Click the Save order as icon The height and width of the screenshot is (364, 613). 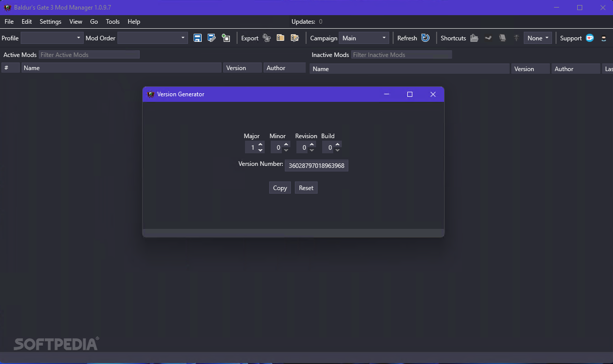point(212,38)
